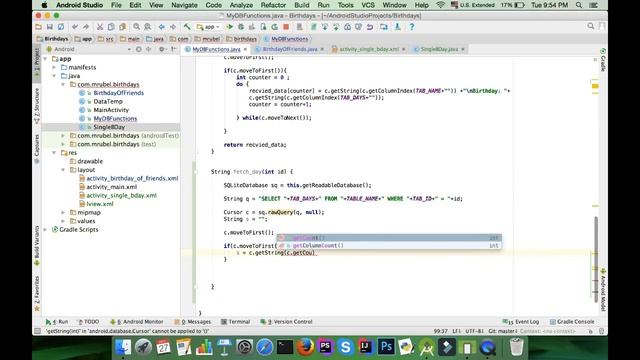Choose getColumnCount() autocomplete suggestion
Viewport: 640px width, 360px height.
tap(389, 246)
